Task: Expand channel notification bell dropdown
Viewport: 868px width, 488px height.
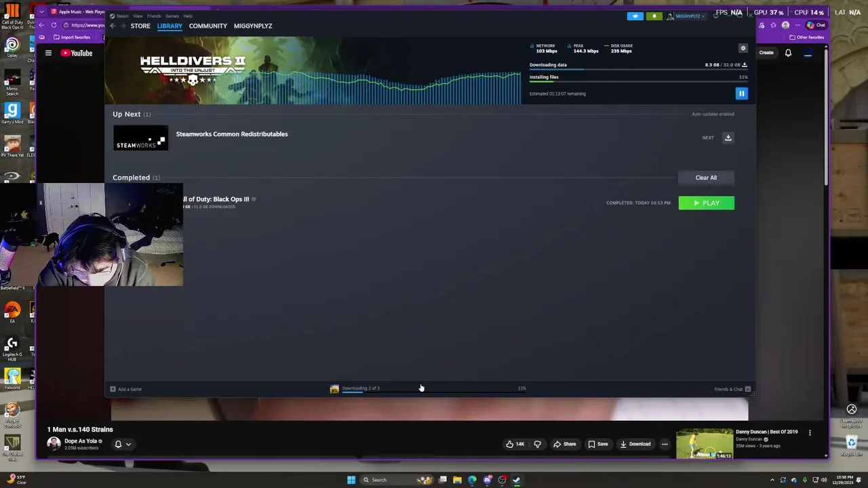Action: 123,445
